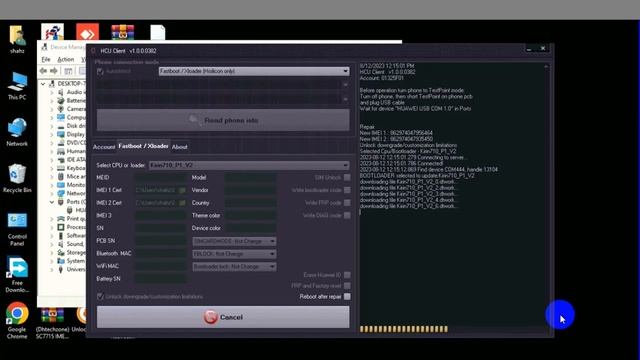Close the HCU Client window
This screenshot has height=360, width=640.
[543, 48]
